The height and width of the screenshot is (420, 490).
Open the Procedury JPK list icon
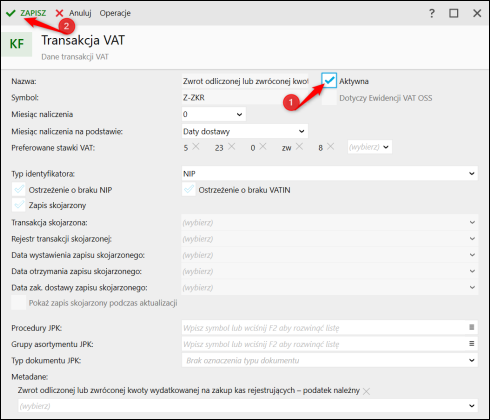[x=472, y=327]
